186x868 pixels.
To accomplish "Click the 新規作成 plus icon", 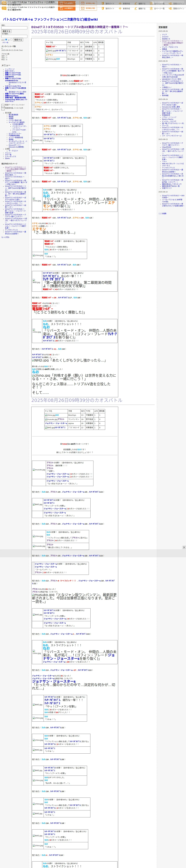I will point(121,8).
